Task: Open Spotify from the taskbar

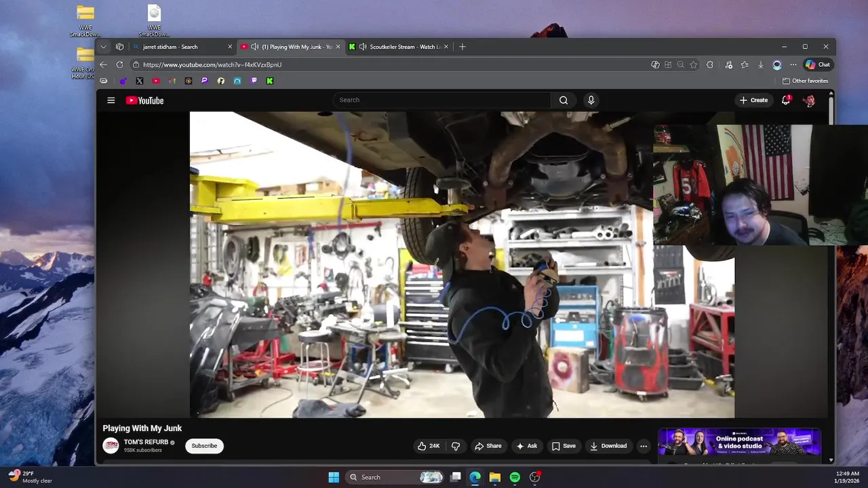Action: 515,477
